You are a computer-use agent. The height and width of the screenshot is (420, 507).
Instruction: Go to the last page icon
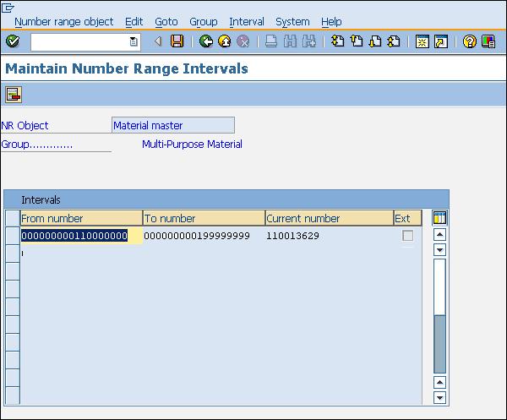[394, 41]
